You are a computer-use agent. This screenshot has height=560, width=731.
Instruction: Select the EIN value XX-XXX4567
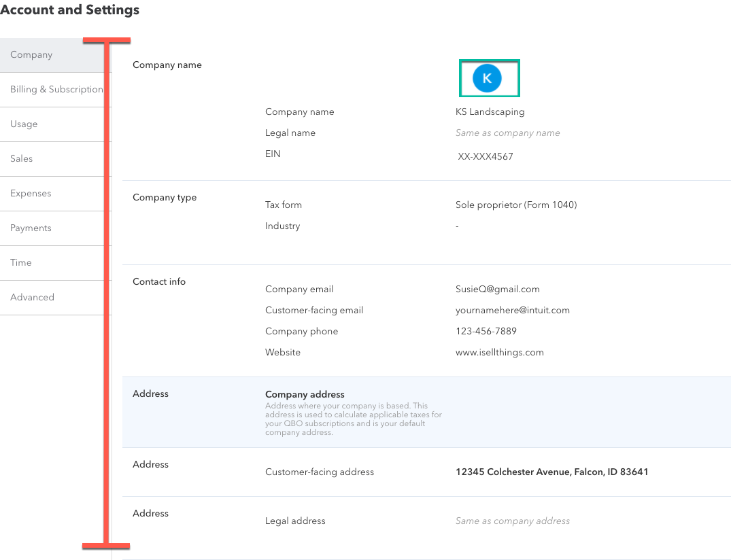point(486,156)
